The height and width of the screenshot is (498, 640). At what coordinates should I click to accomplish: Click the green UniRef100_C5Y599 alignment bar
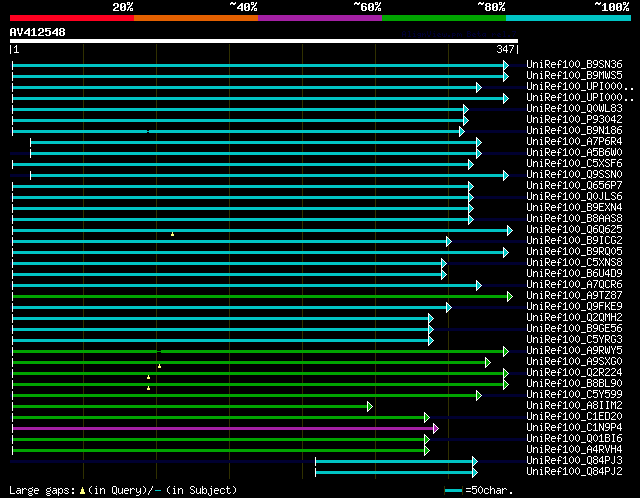(245, 396)
